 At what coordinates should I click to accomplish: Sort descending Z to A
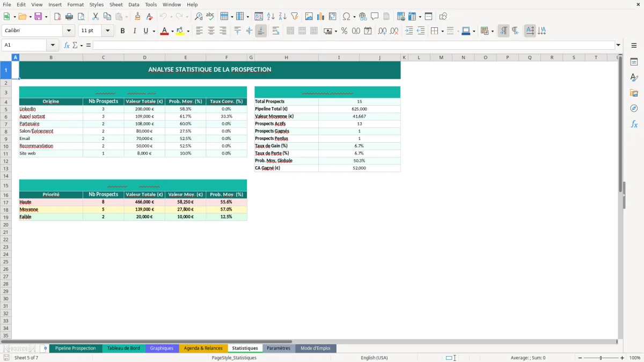(x=283, y=17)
